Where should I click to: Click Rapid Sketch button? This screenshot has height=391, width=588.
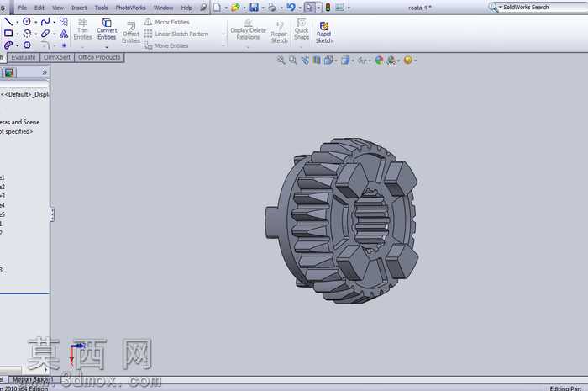point(324,32)
